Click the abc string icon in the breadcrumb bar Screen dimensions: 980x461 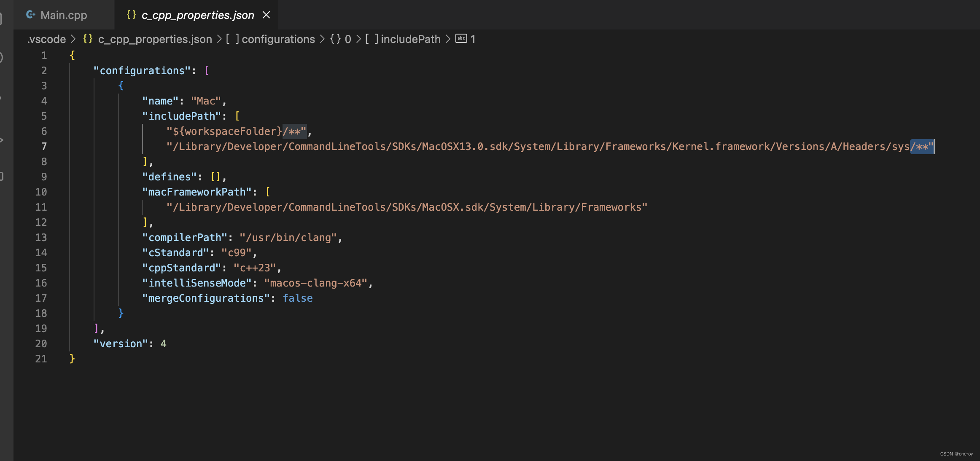(461, 39)
